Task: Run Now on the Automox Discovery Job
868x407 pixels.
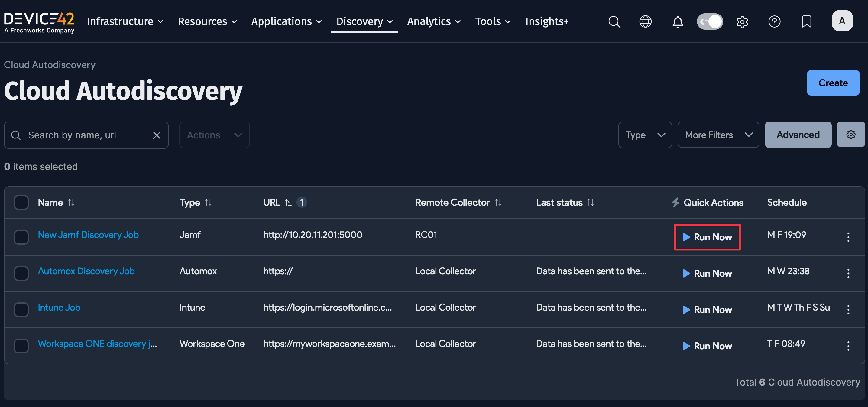Action: pos(707,273)
